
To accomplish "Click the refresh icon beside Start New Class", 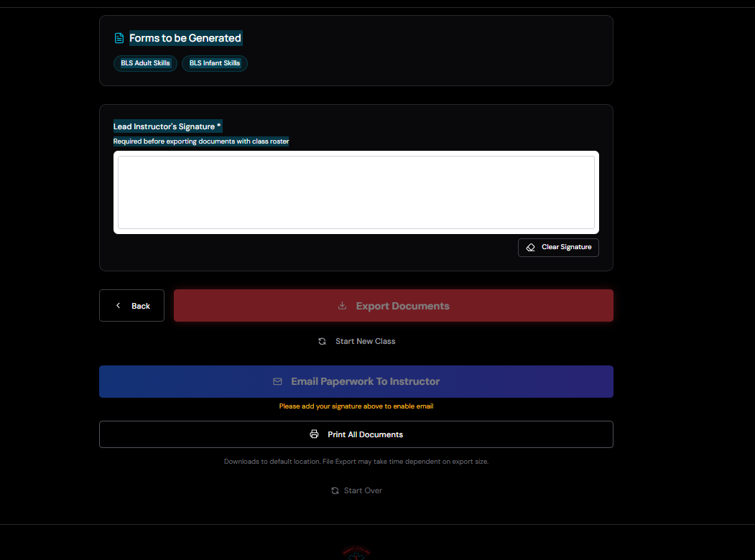I will (x=322, y=342).
